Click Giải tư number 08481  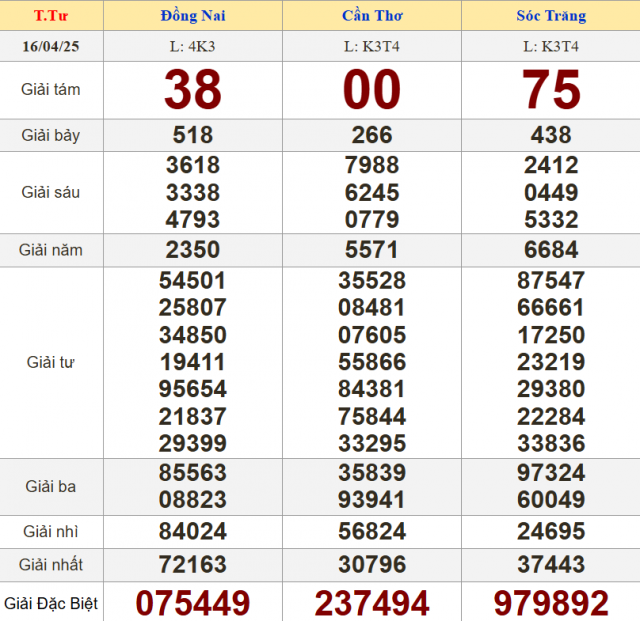[372, 307]
